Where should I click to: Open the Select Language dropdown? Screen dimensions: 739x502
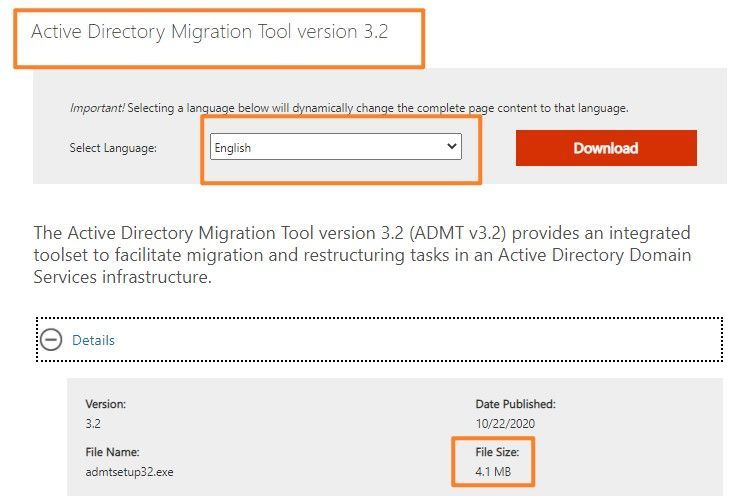[336, 147]
